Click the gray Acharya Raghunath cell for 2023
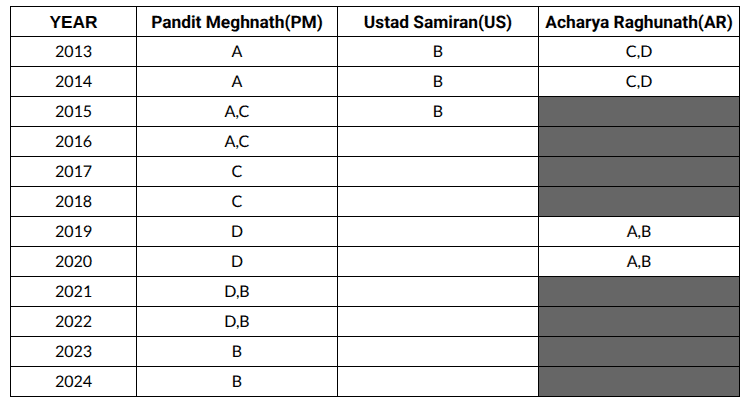The height and width of the screenshot is (406, 754). (x=638, y=351)
